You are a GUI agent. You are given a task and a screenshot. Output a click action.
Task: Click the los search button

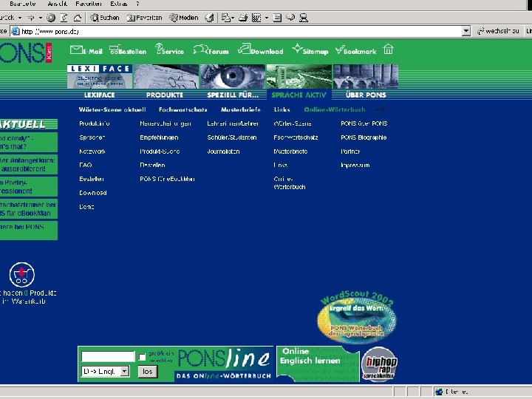pos(147,372)
